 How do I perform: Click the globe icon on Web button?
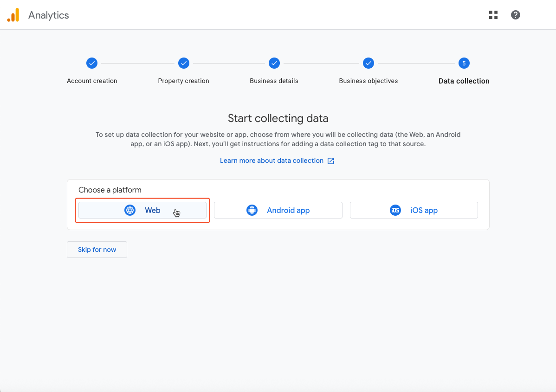pos(130,210)
